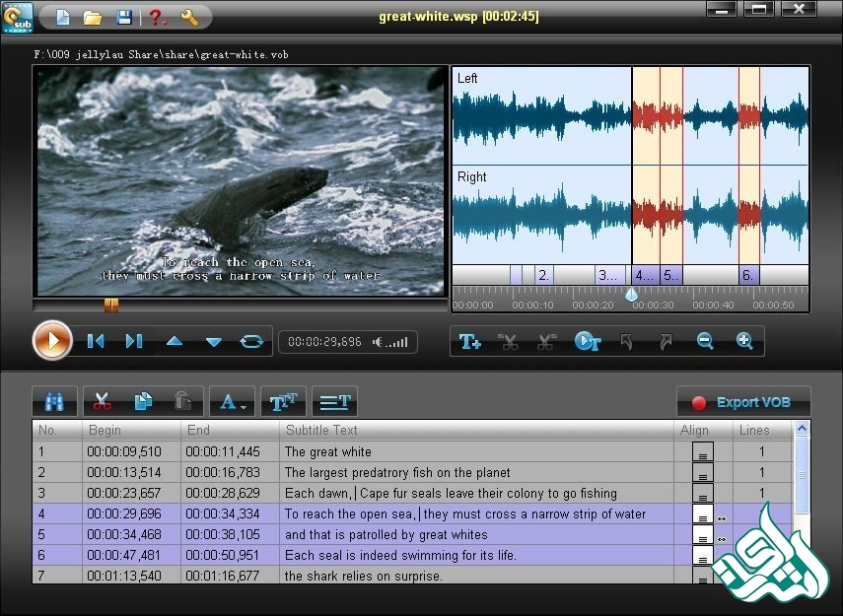Image resolution: width=843 pixels, height=616 pixels.
Task: Open the subtitle text size tool
Action: [x=284, y=402]
